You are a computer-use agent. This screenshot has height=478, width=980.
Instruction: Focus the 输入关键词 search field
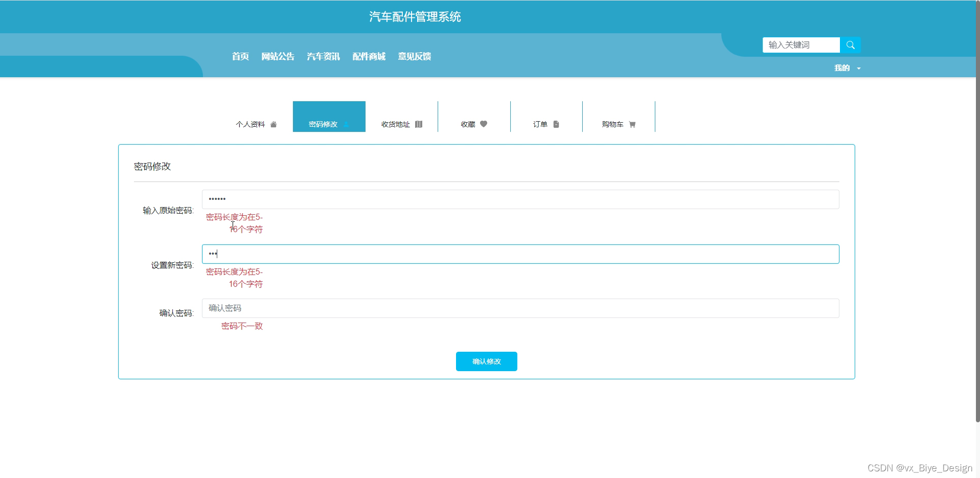[801, 45]
